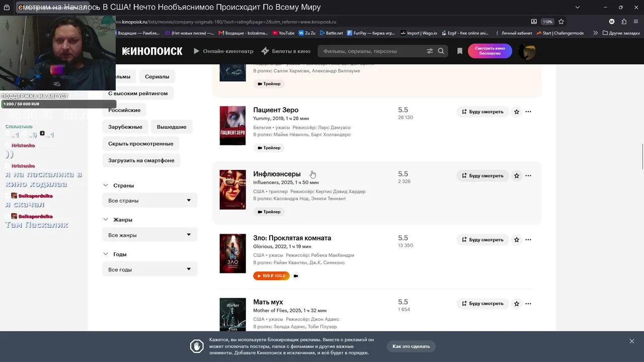Open the Билеты в кино menu item
This screenshot has height=362, width=644.
(x=286, y=51)
